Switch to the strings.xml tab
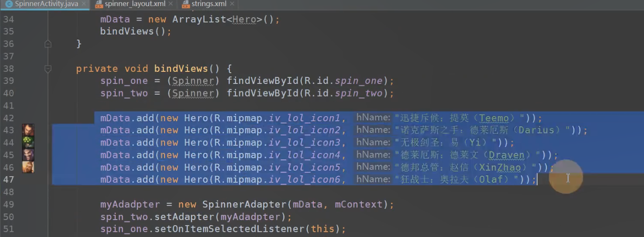Viewport: 644px width, 237px height. [x=209, y=4]
